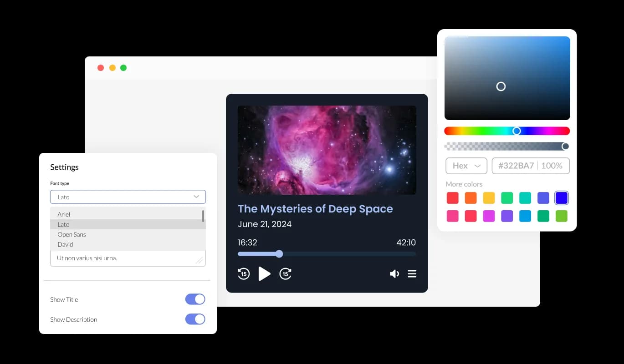Disable the Show Title toggle
The image size is (624, 364).
[195, 299]
